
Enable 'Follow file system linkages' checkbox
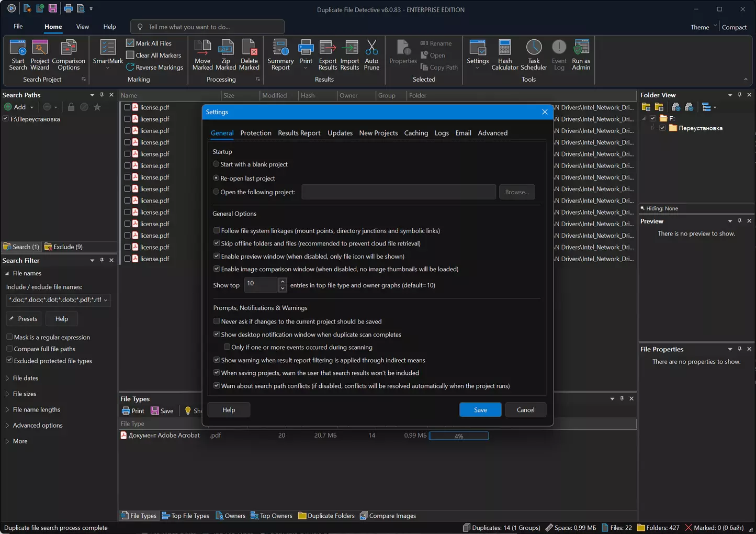coord(217,231)
